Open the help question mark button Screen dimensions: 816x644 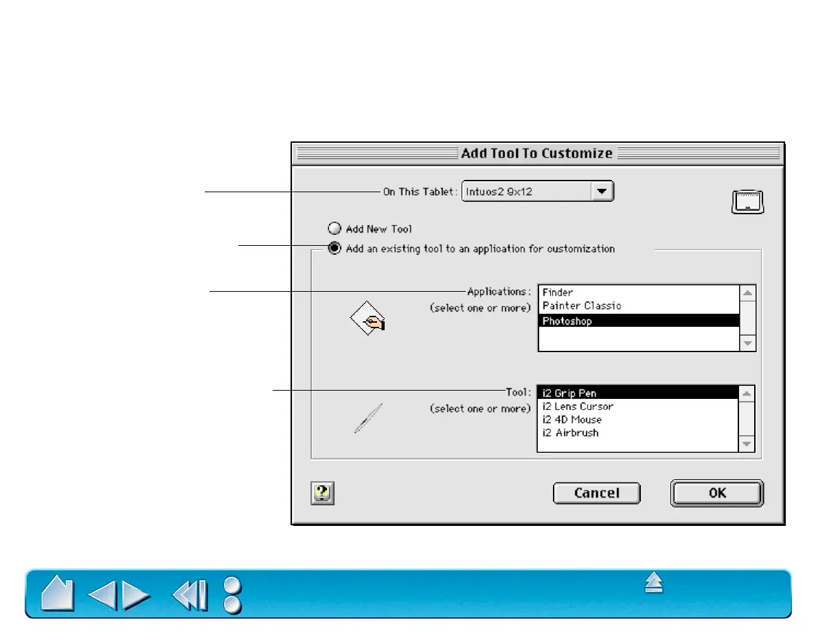click(322, 493)
